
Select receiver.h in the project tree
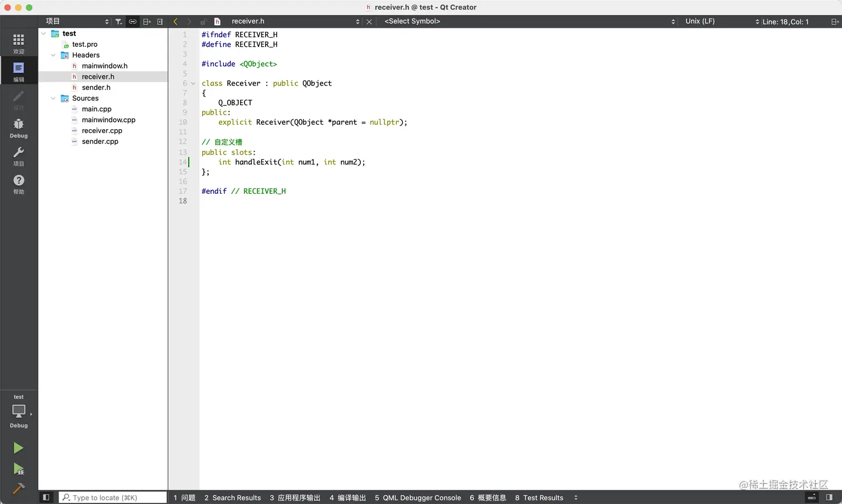coord(98,77)
